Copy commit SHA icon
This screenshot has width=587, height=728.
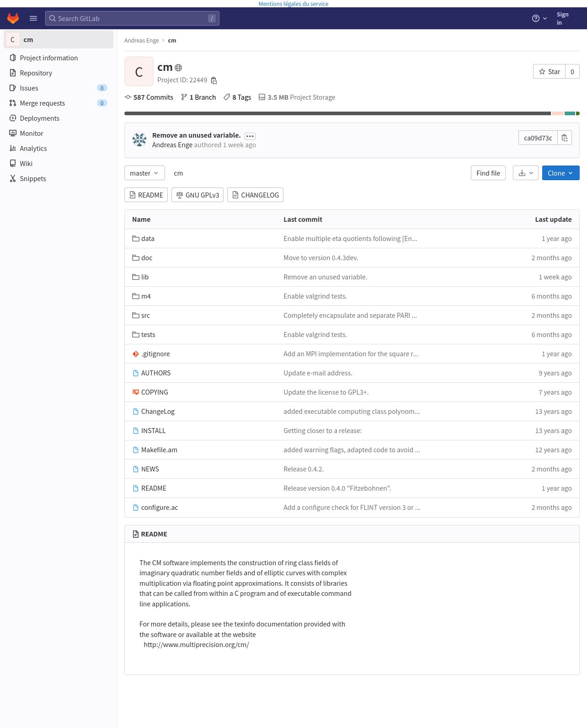[565, 138]
